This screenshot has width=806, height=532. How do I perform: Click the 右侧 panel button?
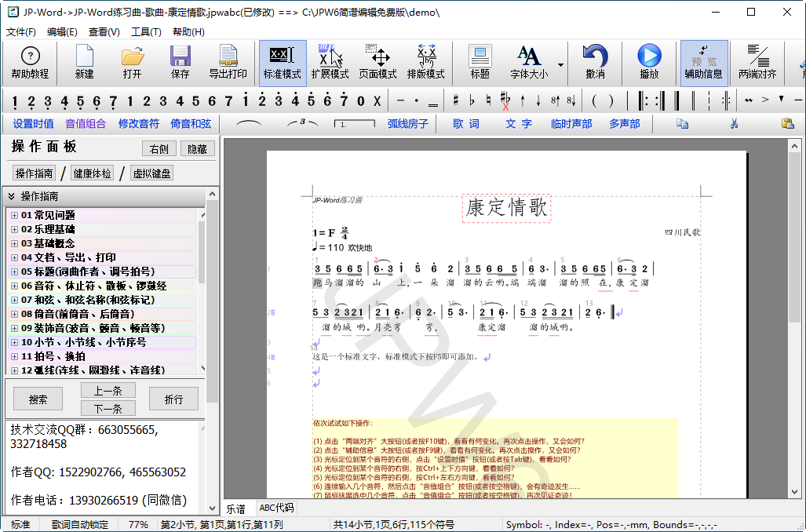[x=159, y=149]
